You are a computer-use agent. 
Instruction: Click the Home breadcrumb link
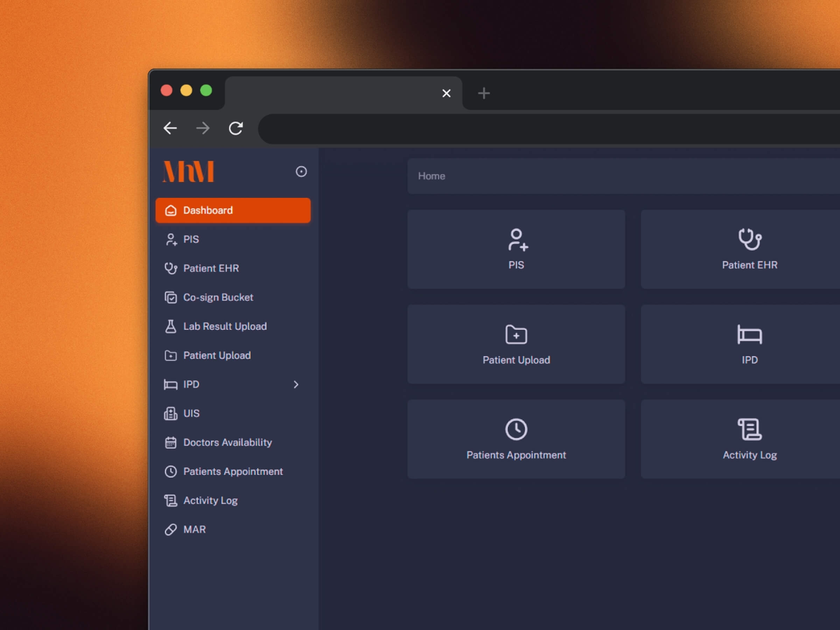coord(432,176)
